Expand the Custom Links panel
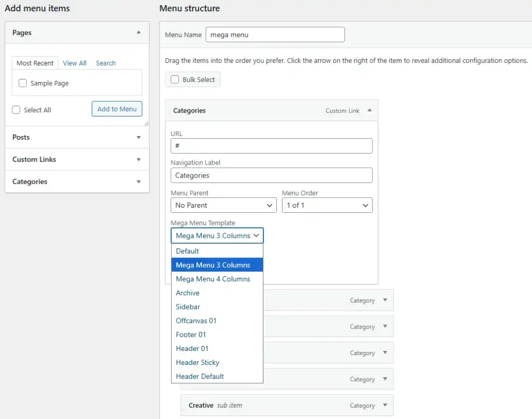This screenshot has height=419, width=532. [x=138, y=160]
